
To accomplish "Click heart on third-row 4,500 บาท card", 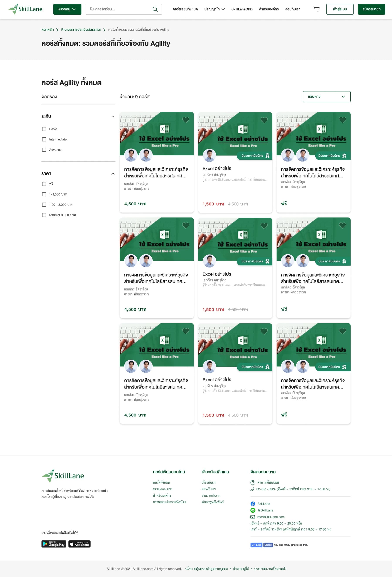I will point(186,331).
